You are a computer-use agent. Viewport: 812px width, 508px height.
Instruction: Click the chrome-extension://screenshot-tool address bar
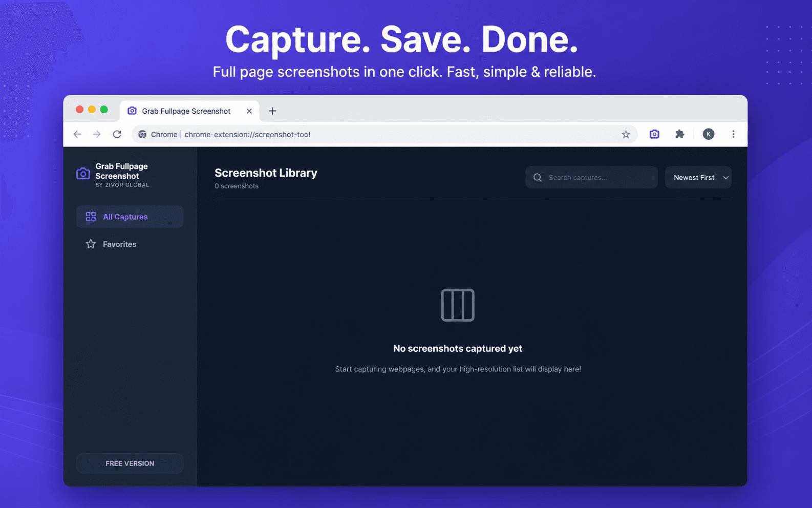pos(384,134)
